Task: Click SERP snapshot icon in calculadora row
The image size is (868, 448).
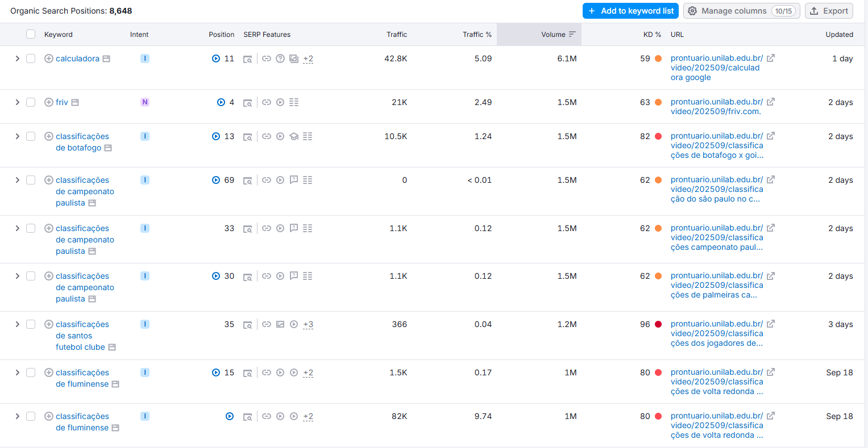Action: (247, 59)
